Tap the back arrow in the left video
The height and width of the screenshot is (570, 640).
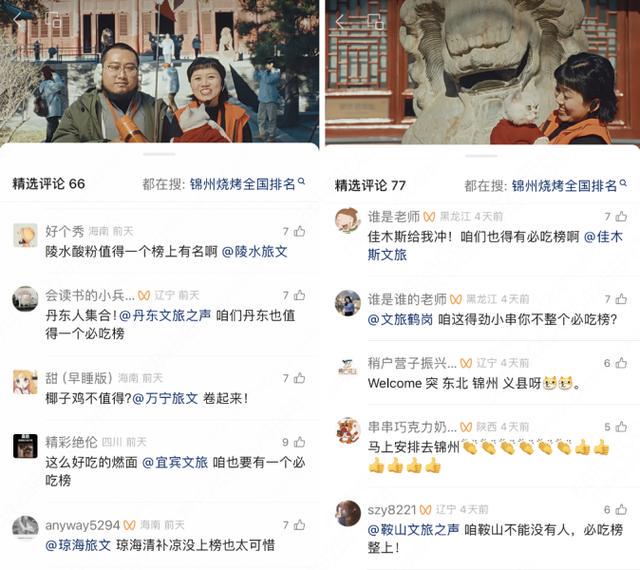(x=18, y=20)
